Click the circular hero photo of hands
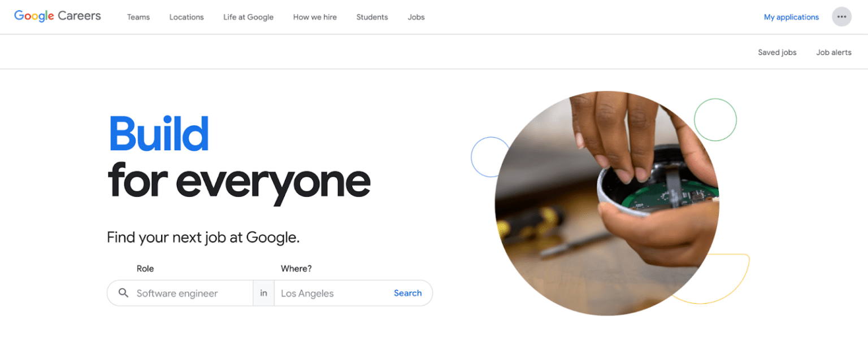868x359 pixels. 607,203
